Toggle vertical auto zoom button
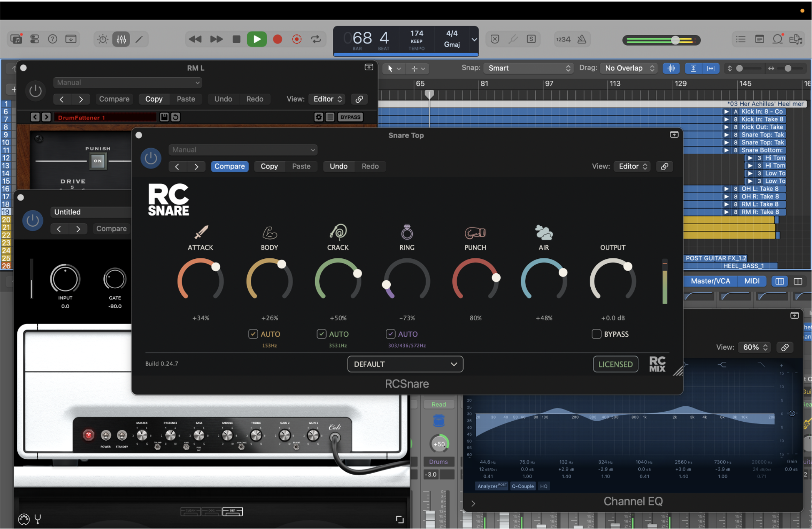The height and width of the screenshot is (529, 812). 693,68
